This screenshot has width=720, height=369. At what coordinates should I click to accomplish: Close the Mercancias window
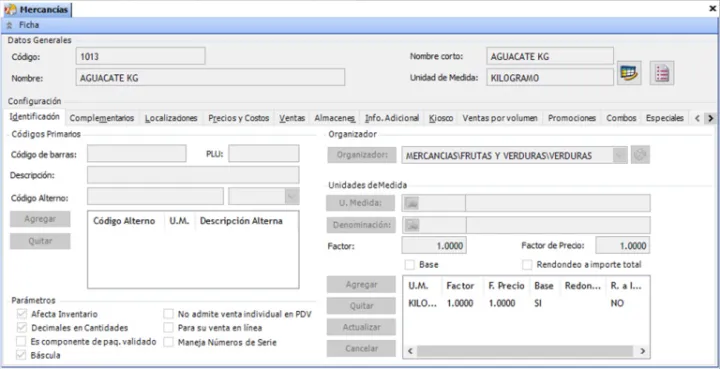pos(712,8)
